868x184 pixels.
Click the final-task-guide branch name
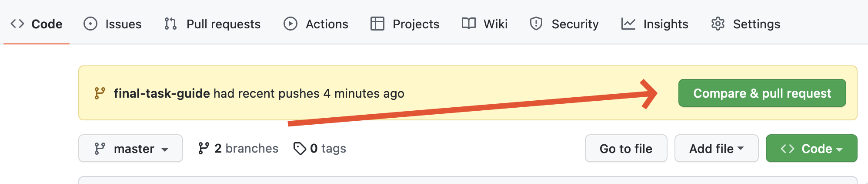pos(162,93)
